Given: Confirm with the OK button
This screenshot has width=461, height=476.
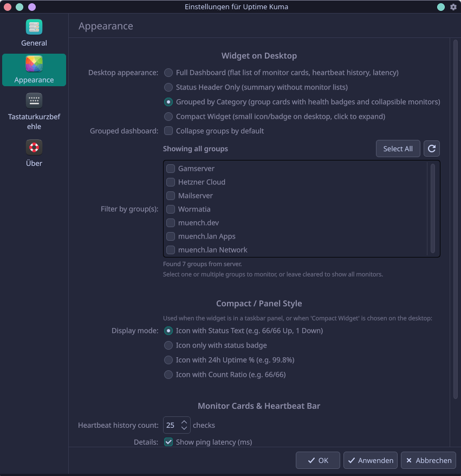Looking at the screenshot, I should 318,460.
